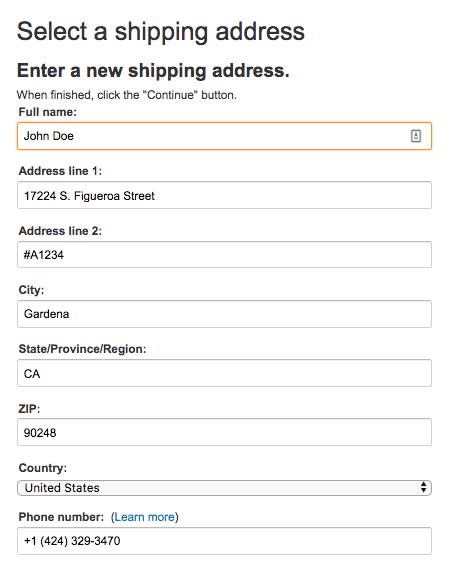This screenshot has height=566, width=454.
Task: Focus the State/Province/Region field with CA
Action: 224,373
